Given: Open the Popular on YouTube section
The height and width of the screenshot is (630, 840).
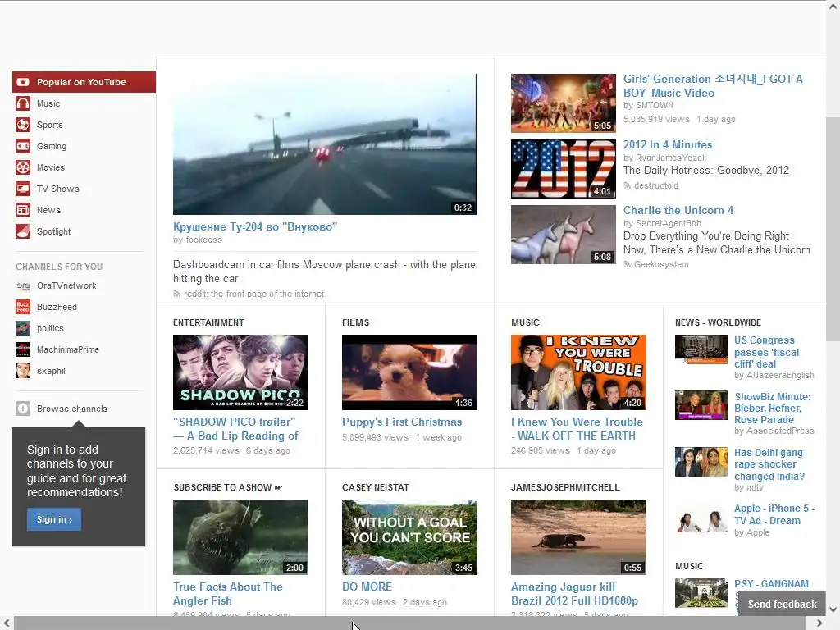Looking at the screenshot, I should (x=84, y=82).
